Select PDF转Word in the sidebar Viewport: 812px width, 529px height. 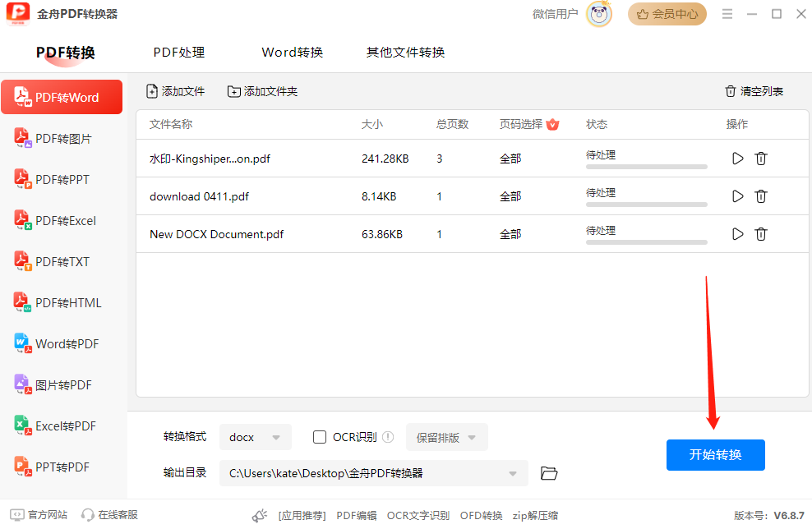coord(62,97)
